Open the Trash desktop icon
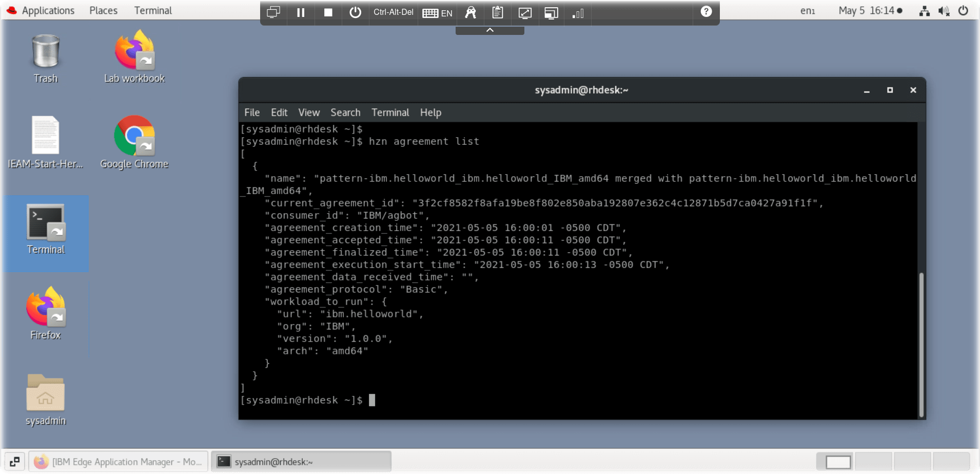The height and width of the screenshot is (474, 980). pos(46,59)
